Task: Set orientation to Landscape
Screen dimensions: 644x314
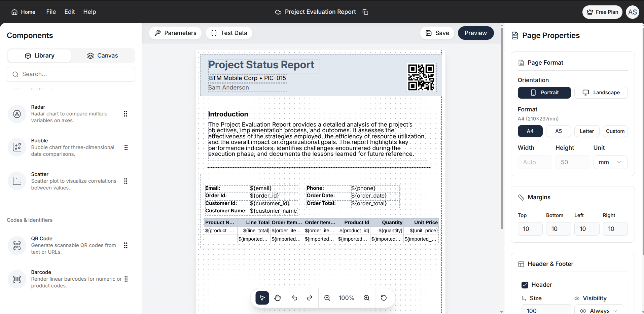Action: click(601, 93)
